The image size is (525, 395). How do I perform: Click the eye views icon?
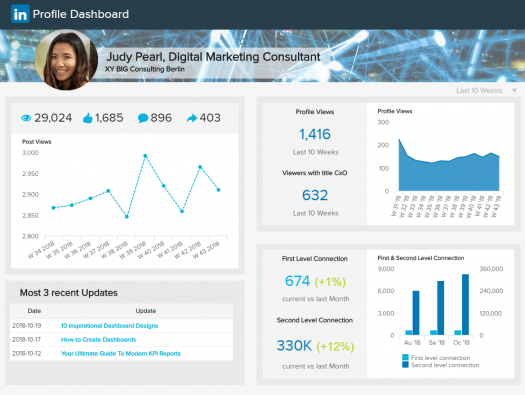click(26, 118)
